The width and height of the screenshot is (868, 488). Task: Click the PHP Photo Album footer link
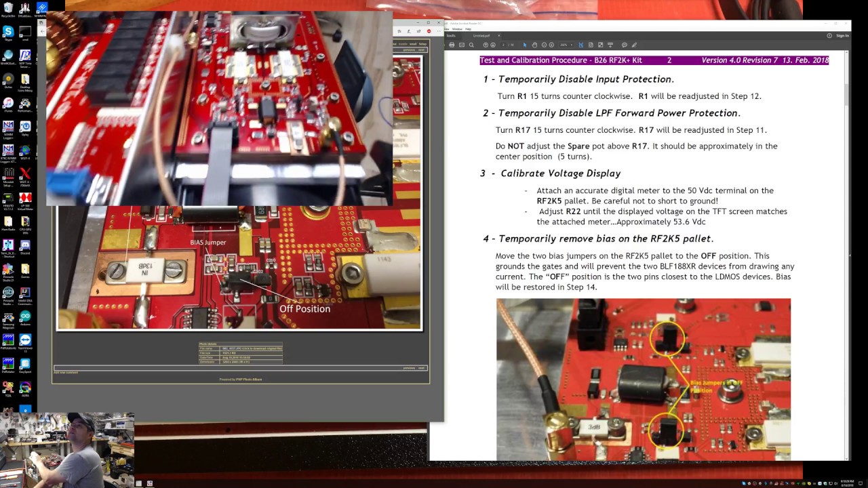tap(249, 380)
